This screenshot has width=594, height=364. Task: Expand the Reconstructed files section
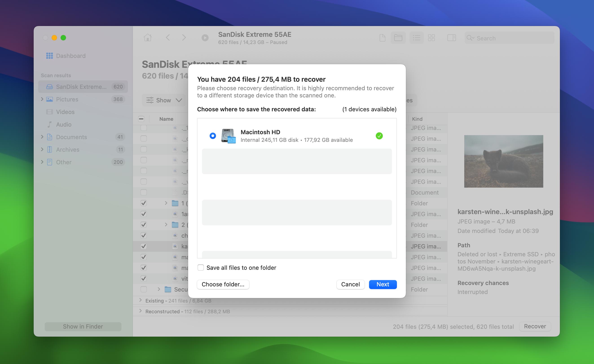click(141, 311)
